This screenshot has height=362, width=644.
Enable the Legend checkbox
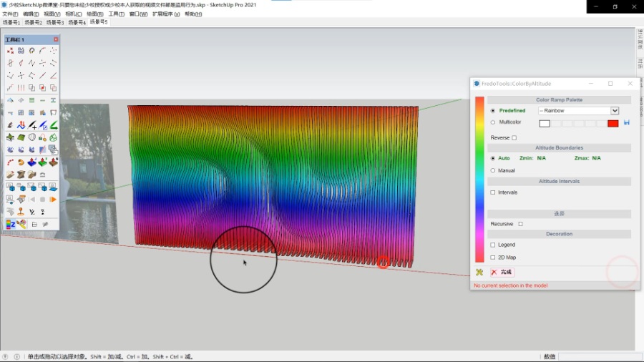(x=493, y=245)
